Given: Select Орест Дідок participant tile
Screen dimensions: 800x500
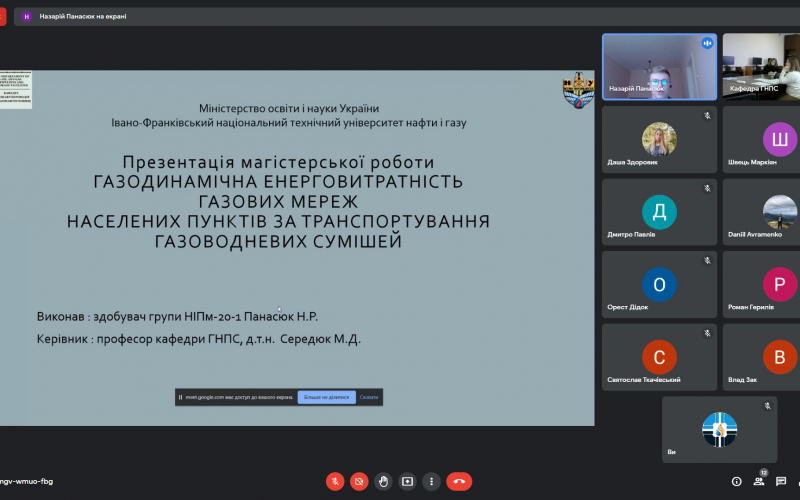Looking at the screenshot, I should [x=659, y=284].
